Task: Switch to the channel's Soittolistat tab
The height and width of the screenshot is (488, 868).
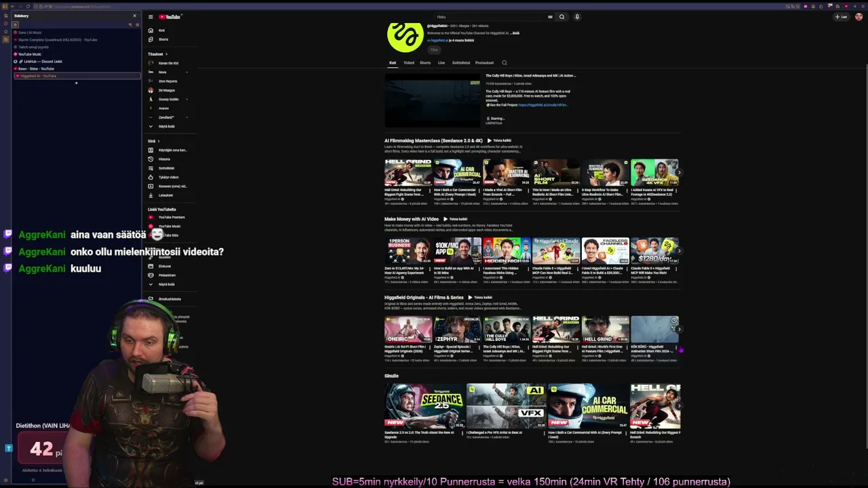Action: point(461,63)
